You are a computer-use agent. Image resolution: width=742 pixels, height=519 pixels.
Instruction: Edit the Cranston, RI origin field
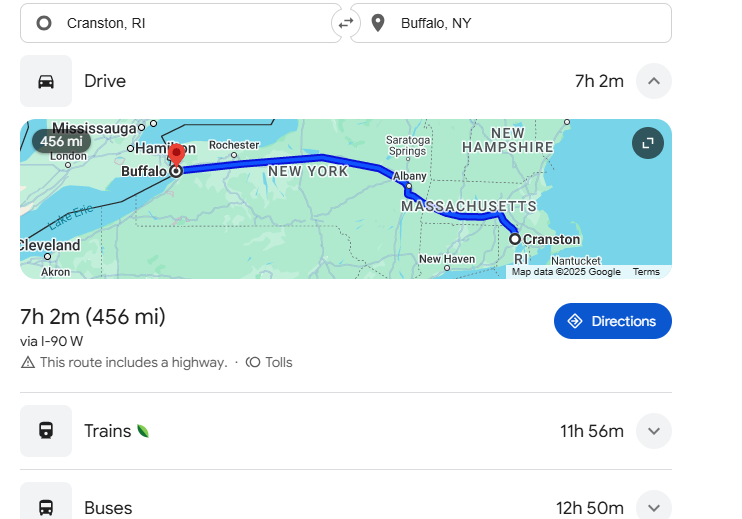tap(190, 23)
